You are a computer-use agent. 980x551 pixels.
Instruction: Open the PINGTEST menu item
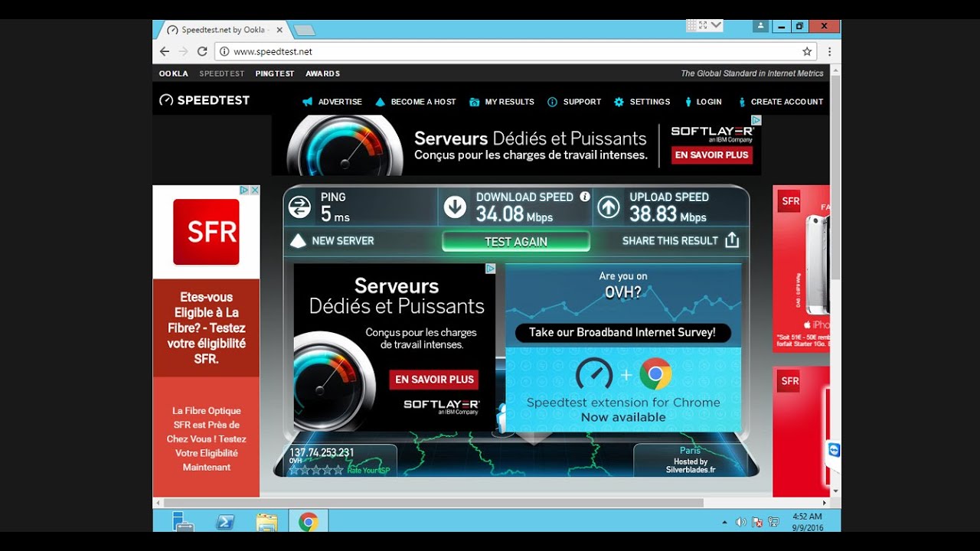click(275, 73)
